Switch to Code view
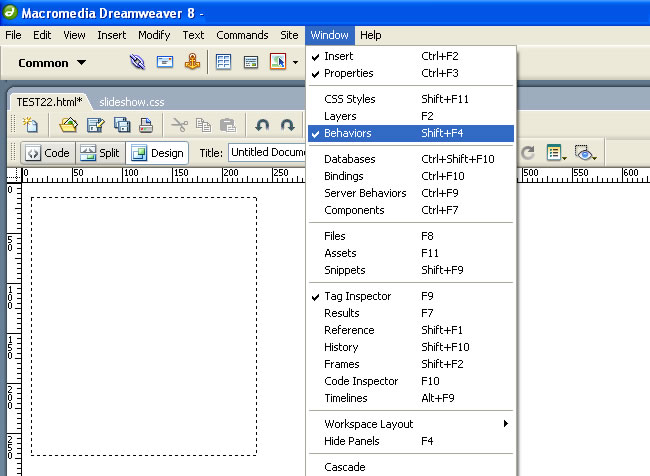Screen dimensions: 650x476 [x=47, y=153]
